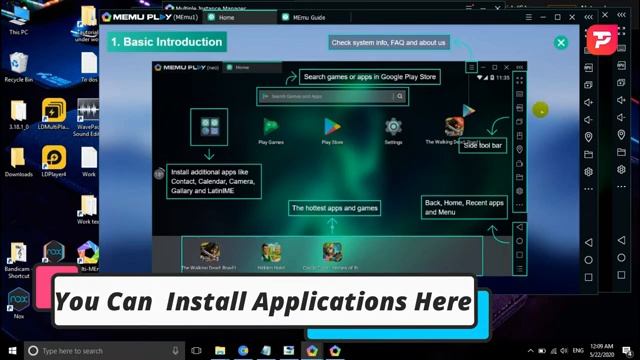Open the notification center icon in the taskbar
Viewport: 640px width, 360px height.
pyautogui.click(x=627, y=351)
